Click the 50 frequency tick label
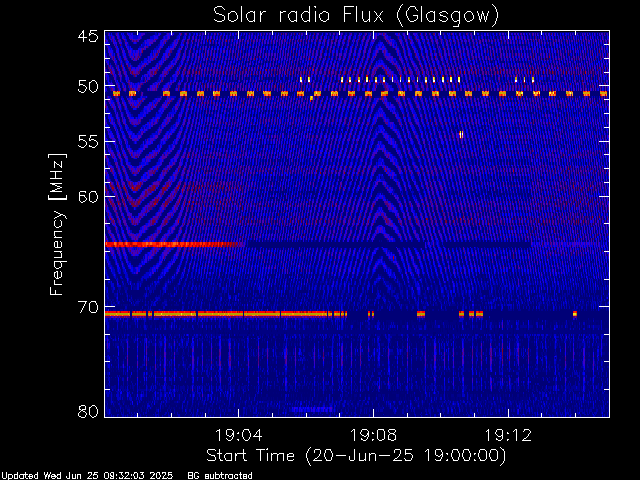The width and height of the screenshot is (640, 480). click(x=88, y=87)
